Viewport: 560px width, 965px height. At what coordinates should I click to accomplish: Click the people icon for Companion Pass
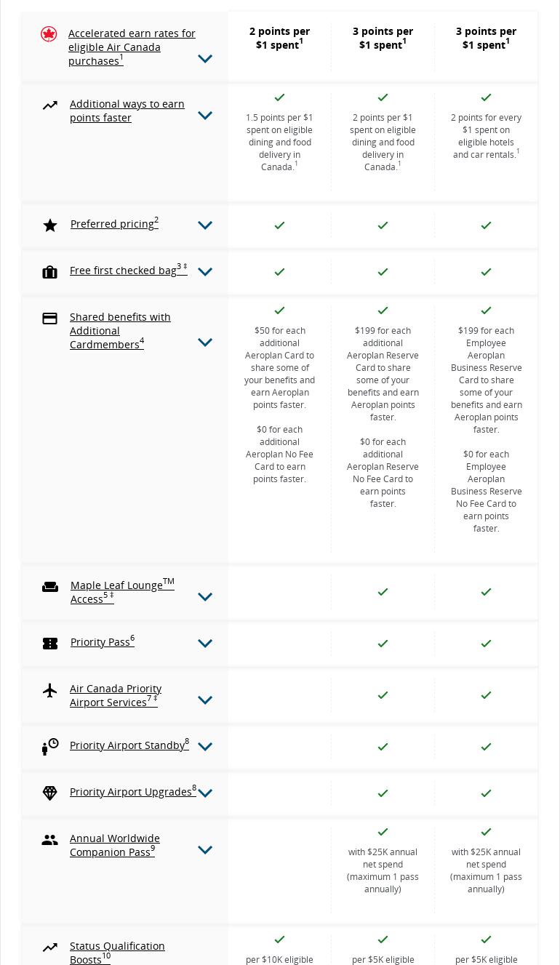(50, 840)
